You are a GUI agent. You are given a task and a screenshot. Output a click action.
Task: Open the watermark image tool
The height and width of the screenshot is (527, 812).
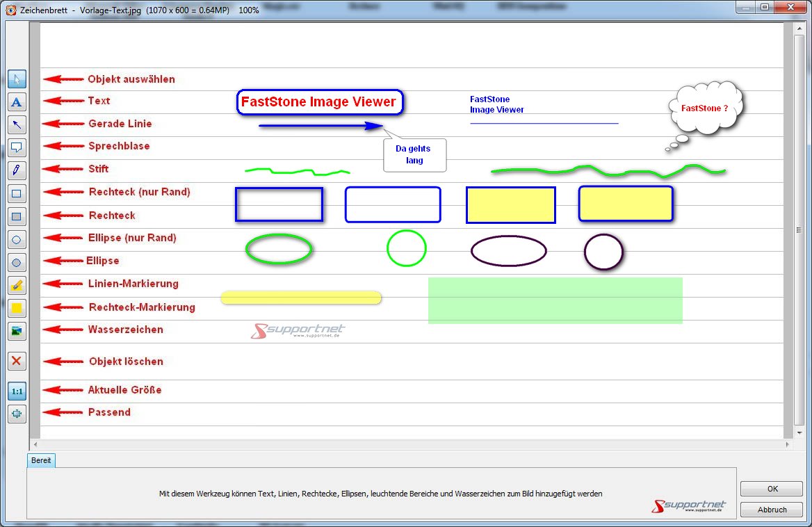(x=17, y=331)
